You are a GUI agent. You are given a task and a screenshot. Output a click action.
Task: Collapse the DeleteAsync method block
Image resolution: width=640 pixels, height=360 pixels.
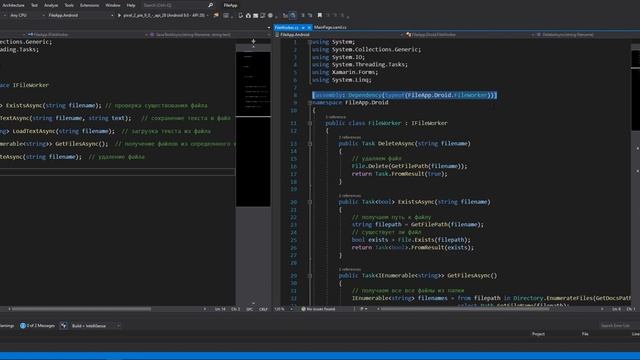[x=310, y=144]
